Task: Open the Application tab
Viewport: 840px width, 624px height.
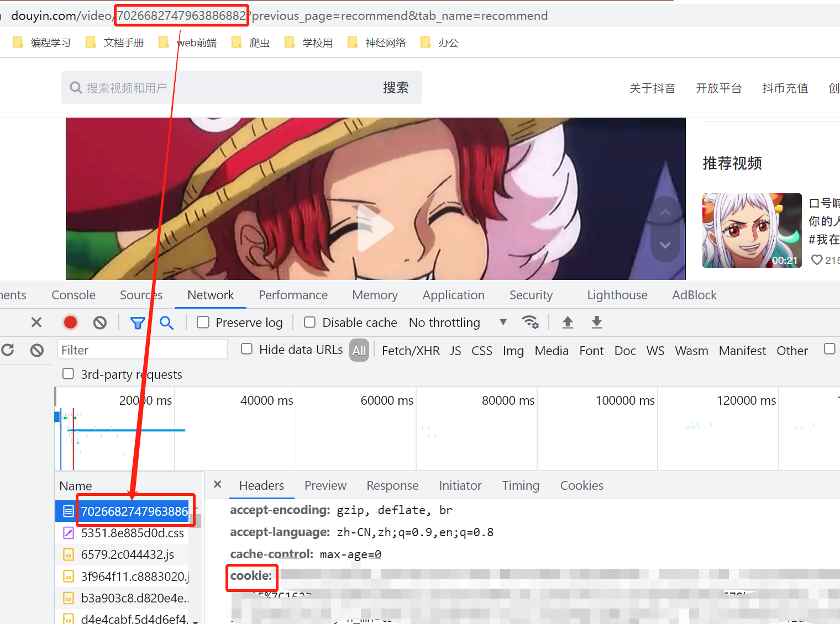Action: click(x=454, y=295)
